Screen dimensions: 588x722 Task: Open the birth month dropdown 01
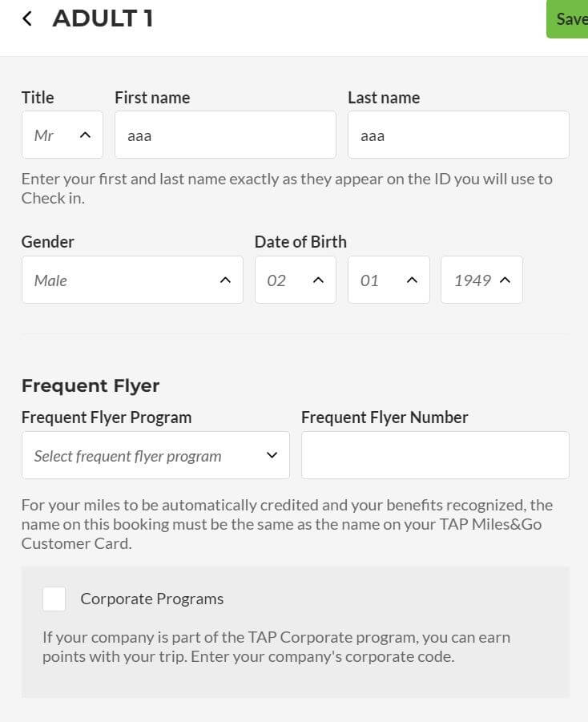[389, 280]
